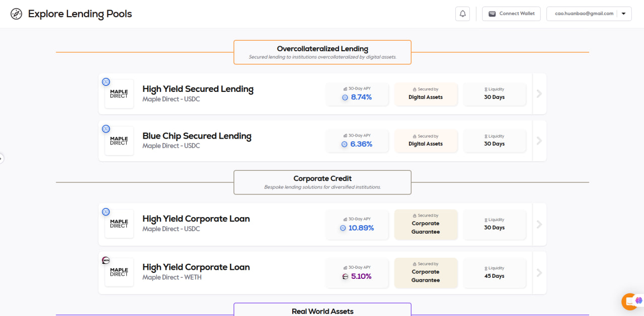644x316 pixels.
Task: Click Maple Direct logo on High Yield Secured Lending
Action: click(x=119, y=94)
